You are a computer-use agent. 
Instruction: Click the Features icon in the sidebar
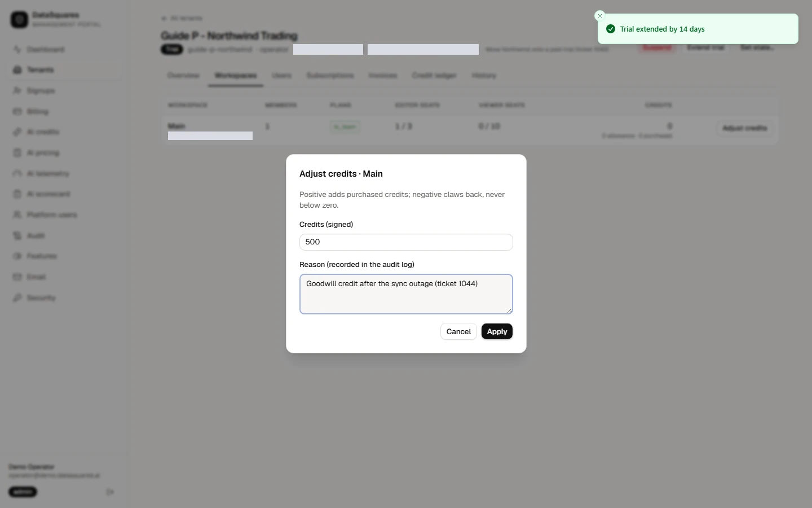pyautogui.click(x=17, y=256)
